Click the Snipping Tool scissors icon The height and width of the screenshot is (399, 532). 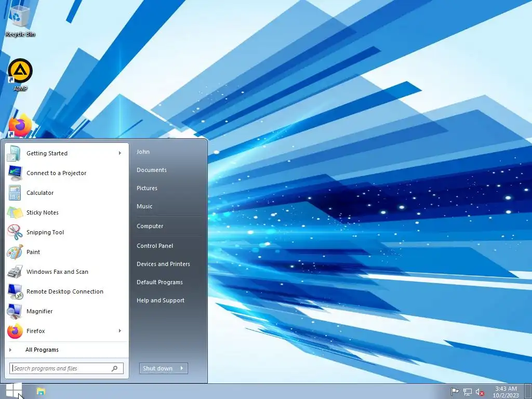(15, 232)
